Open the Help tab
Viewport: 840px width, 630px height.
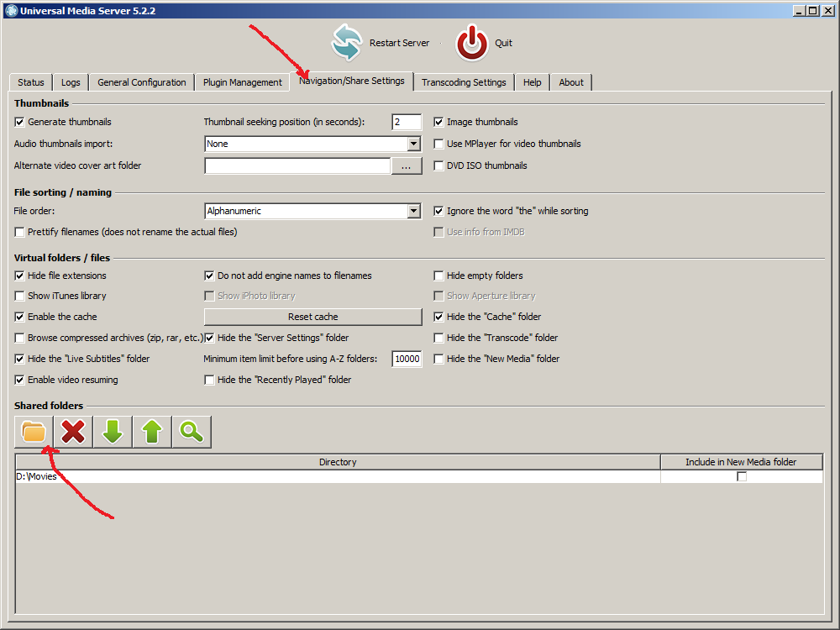point(533,82)
